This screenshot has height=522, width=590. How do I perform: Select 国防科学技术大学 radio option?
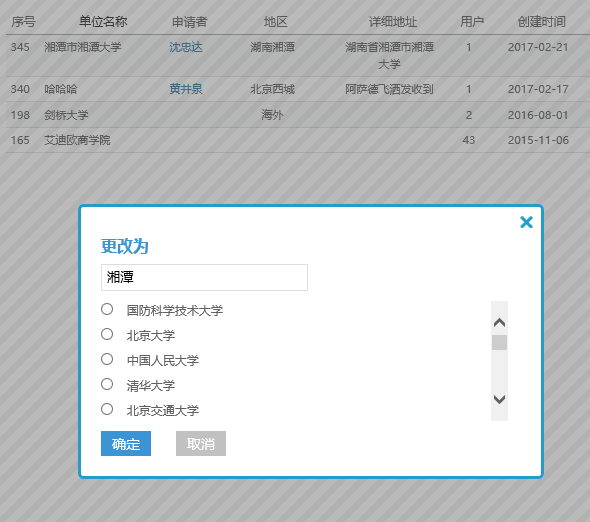tap(107, 309)
